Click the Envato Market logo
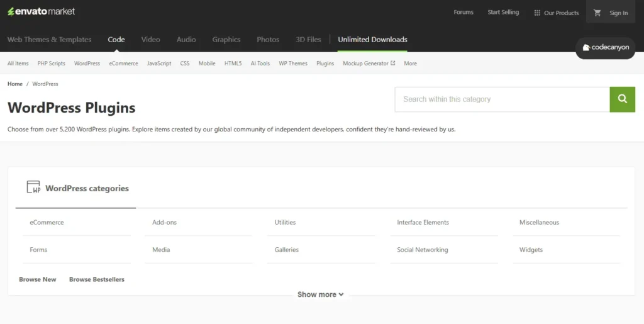The image size is (644, 324). coord(41,11)
